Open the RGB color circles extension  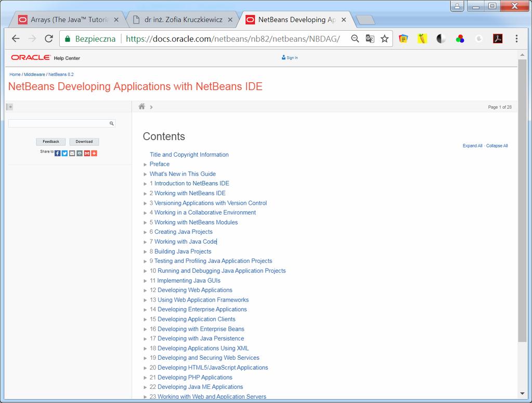pyautogui.click(x=460, y=39)
